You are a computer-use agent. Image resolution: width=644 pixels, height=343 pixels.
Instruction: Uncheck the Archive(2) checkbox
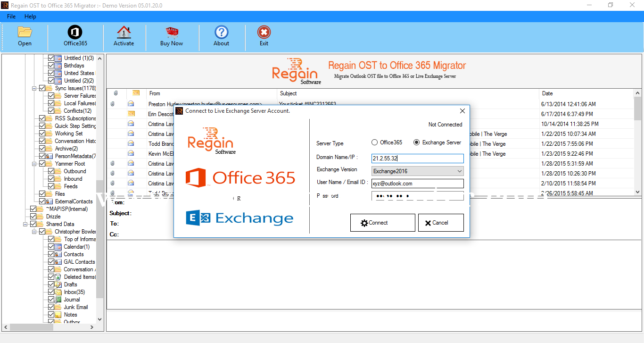click(x=42, y=149)
